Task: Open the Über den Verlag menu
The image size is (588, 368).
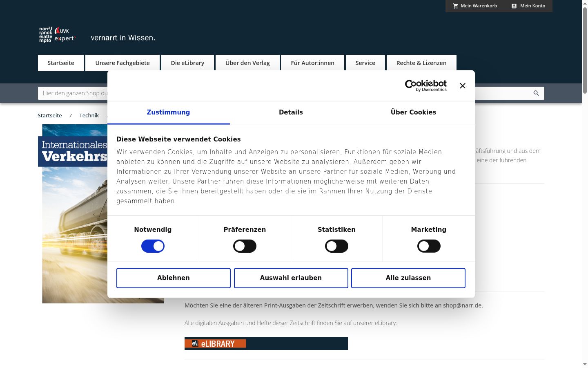Action: pos(247,63)
